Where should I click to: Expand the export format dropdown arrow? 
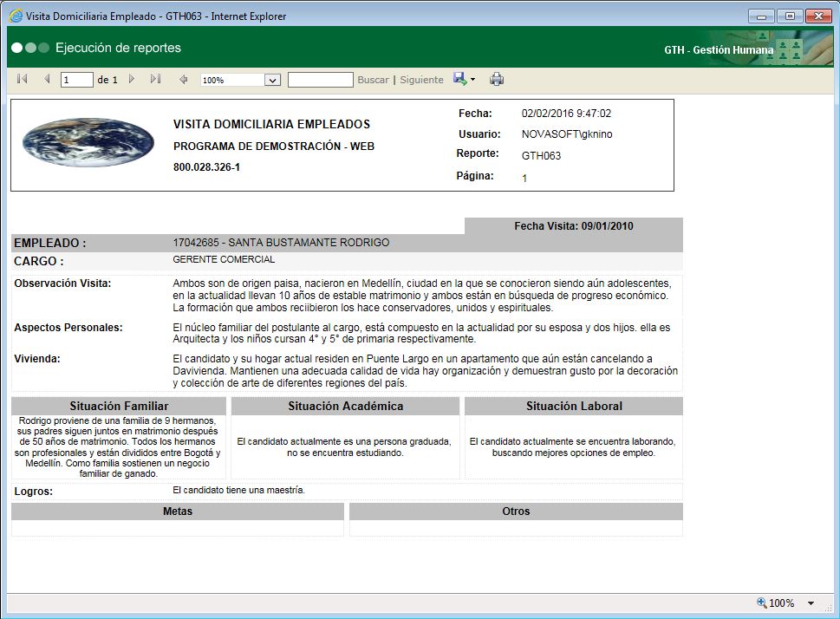click(x=472, y=79)
